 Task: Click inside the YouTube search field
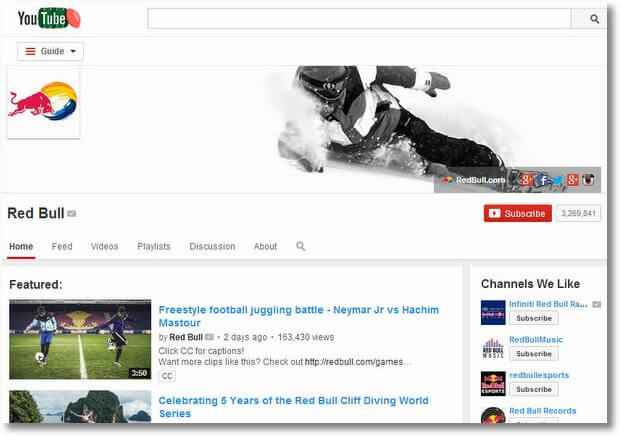point(359,18)
